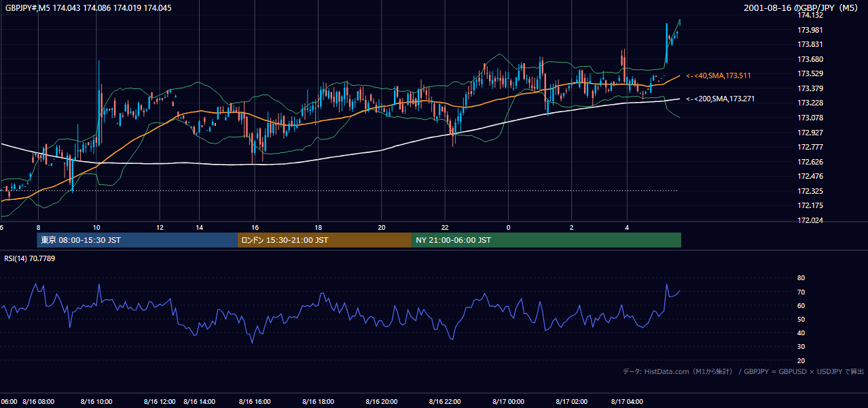This screenshot has height=408, width=868.
Task: Click the date label 8/17 04:00
Action: [x=628, y=402]
